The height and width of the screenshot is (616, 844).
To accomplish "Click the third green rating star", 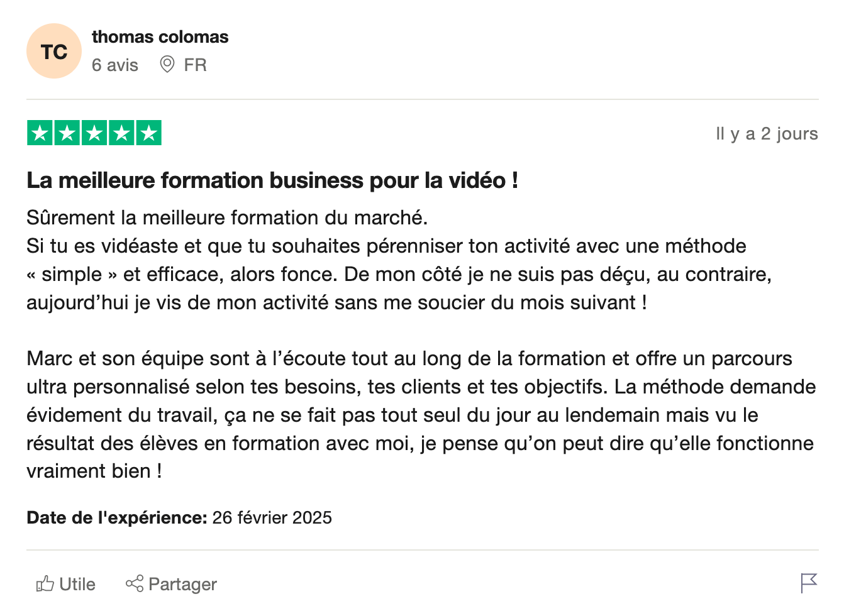I will (94, 133).
